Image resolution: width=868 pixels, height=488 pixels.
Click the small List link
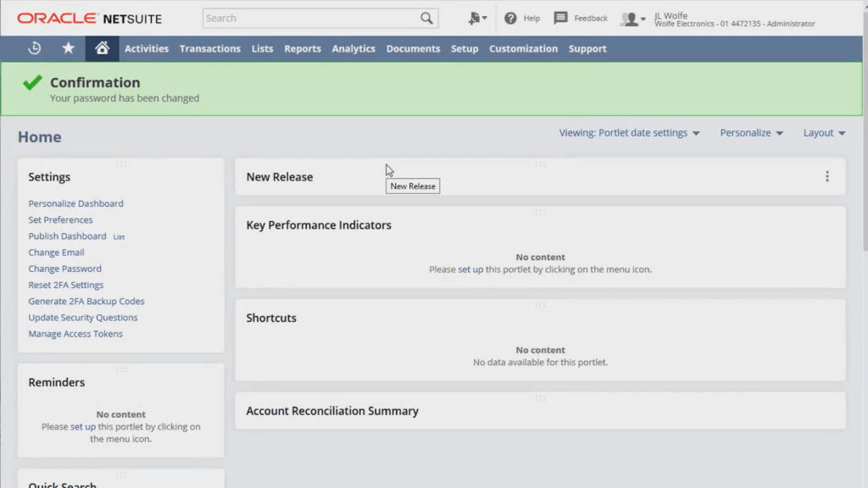[x=119, y=237]
